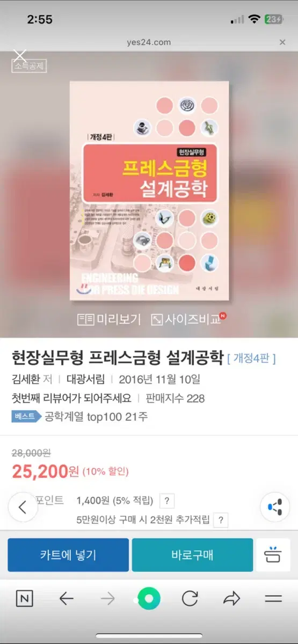Reload the page with the refresh icon
Viewport: 298px width, 644px height.
click(190, 598)
